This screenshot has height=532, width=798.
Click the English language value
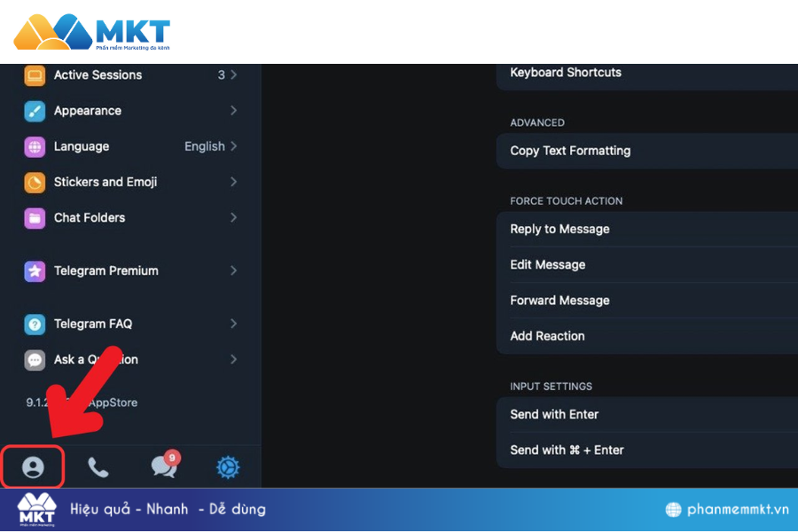coord(205,146)
